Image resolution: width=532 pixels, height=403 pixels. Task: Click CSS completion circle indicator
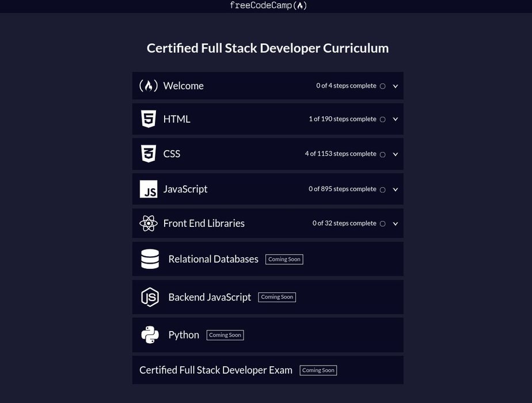pyautogui.click(x=383, y=155)
